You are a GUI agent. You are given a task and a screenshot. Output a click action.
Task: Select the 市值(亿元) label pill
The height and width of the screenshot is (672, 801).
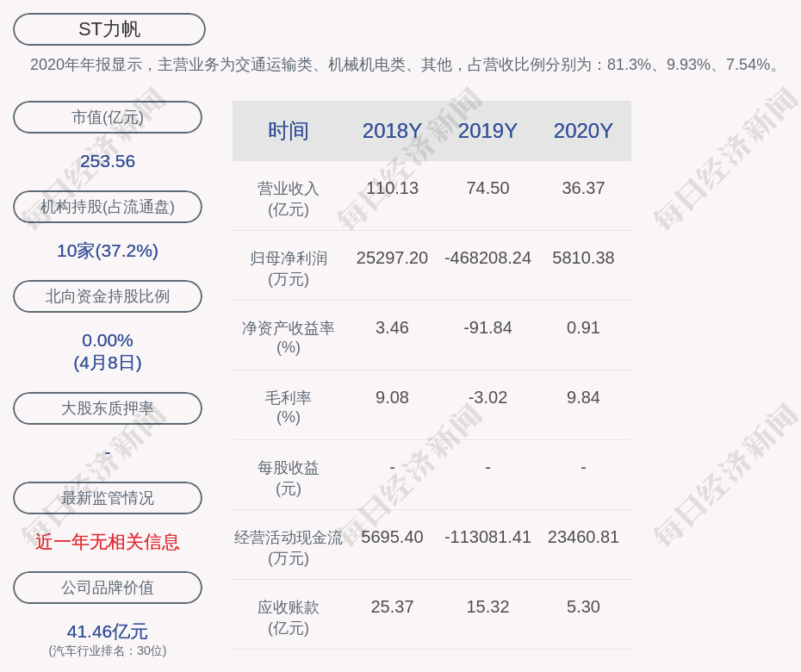point(108,117)
